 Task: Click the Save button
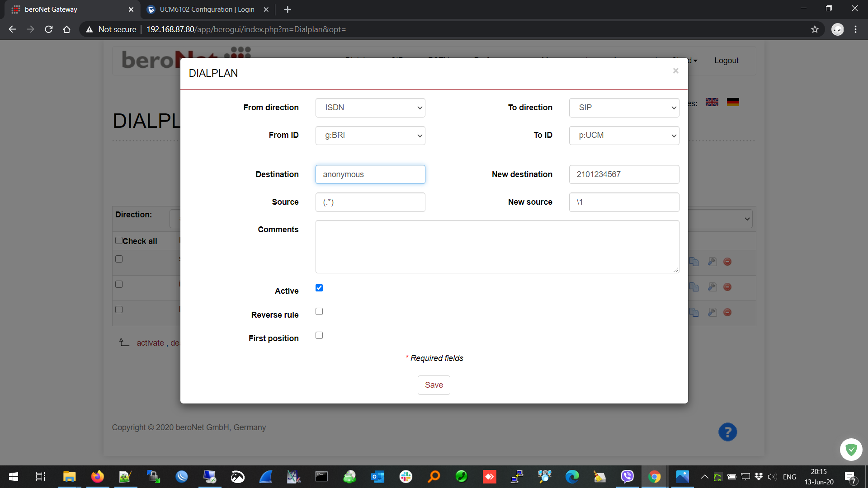[x=434, y=385]
